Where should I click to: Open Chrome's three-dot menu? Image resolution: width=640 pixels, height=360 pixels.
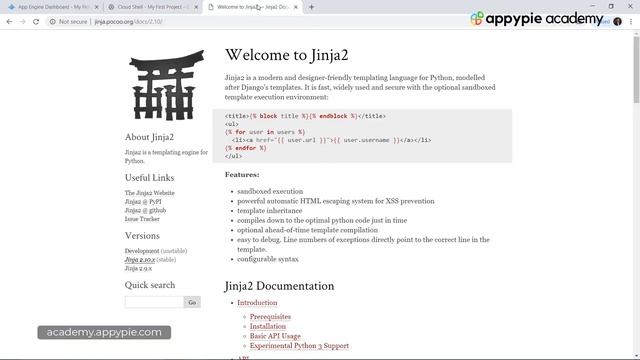click(x=631, y=22)
